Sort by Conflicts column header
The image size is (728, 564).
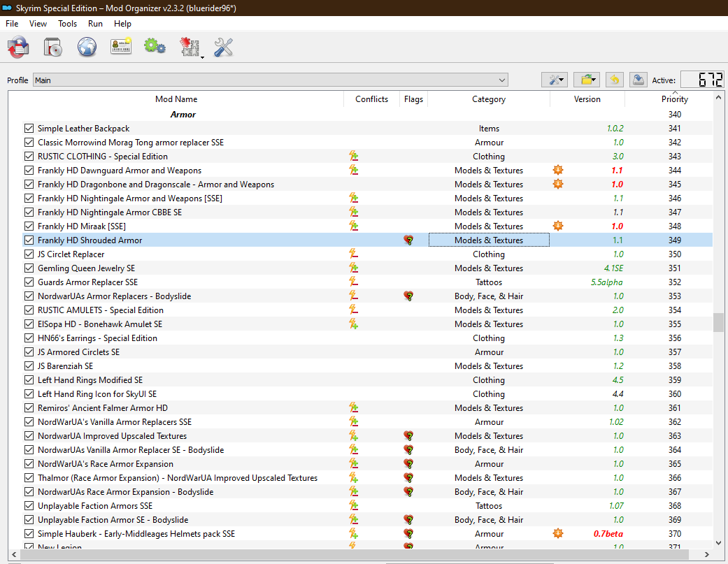tap(371, 99)
